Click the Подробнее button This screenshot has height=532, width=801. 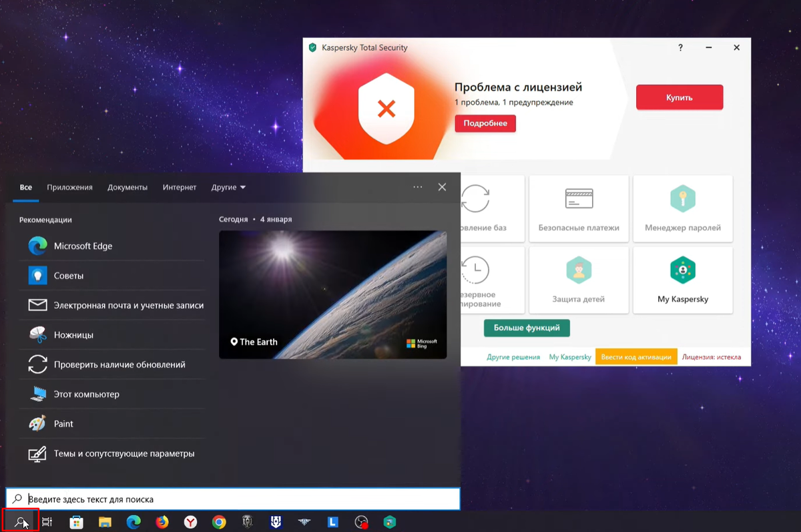[485, 123]
